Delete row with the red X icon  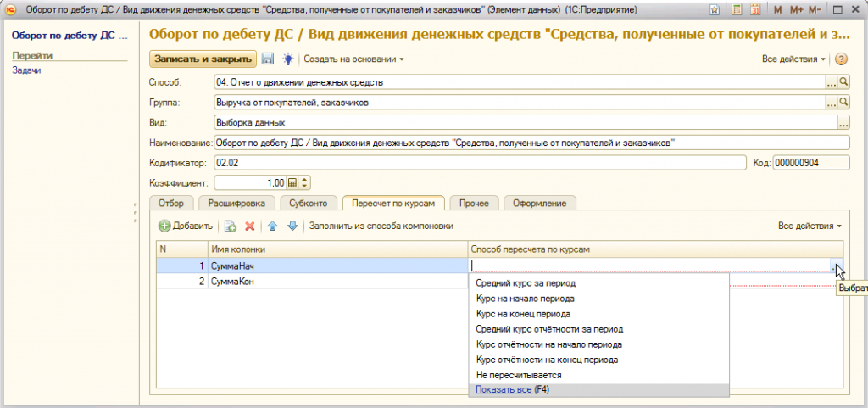coord(250,226)
